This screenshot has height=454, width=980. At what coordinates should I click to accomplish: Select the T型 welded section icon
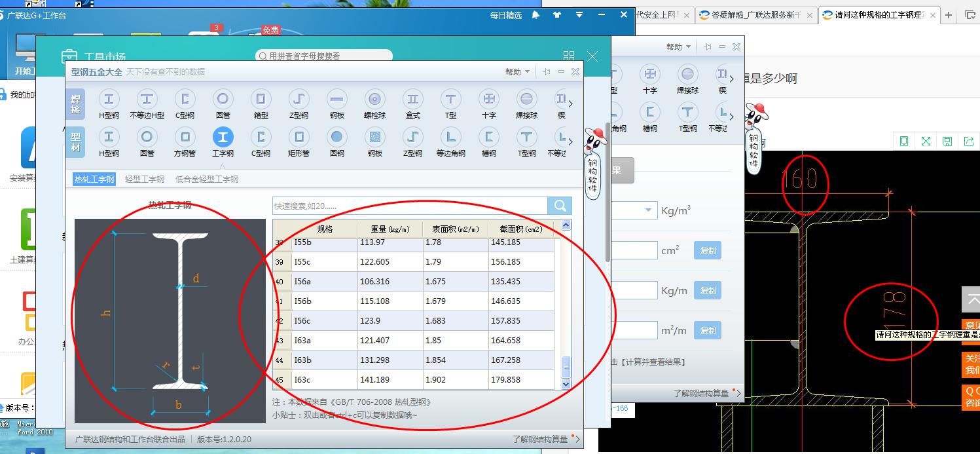(450, 99)
